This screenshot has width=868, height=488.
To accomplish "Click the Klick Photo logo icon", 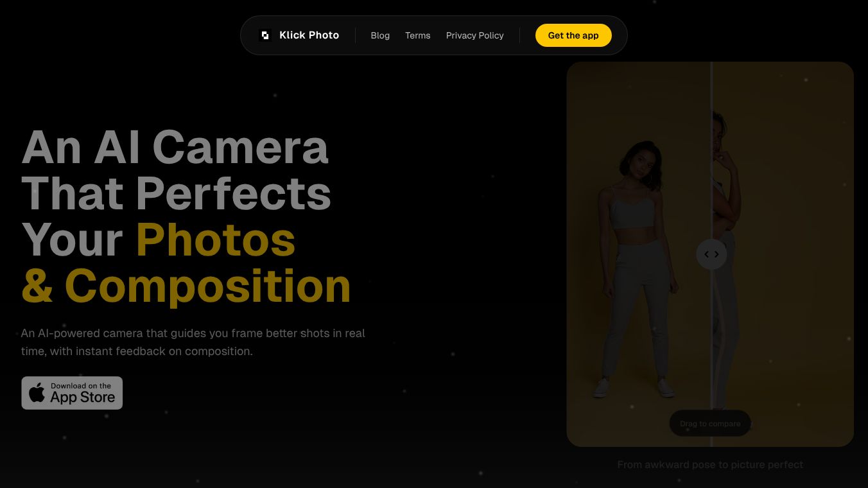I will (265, 35).
